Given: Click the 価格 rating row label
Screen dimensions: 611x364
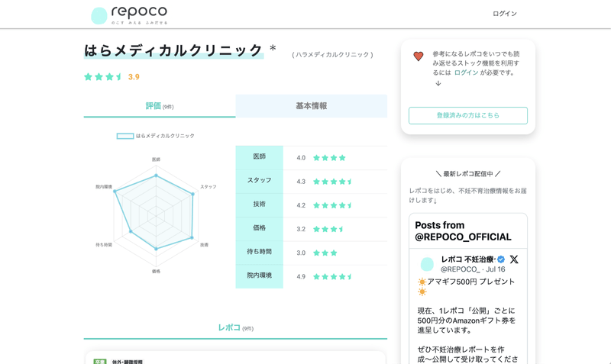Looking at the screenshot, I should point(259,227).
